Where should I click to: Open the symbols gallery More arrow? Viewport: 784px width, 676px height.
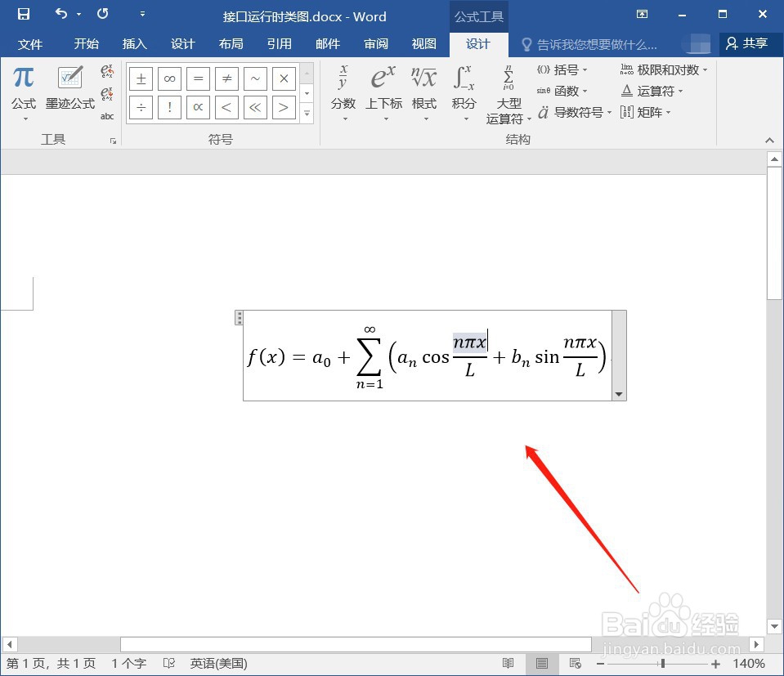pos(306,112)
